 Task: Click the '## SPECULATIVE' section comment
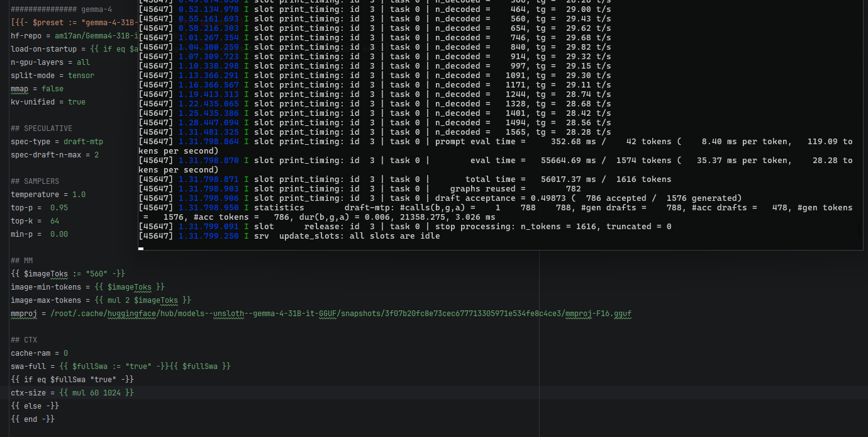pos(42,128)
